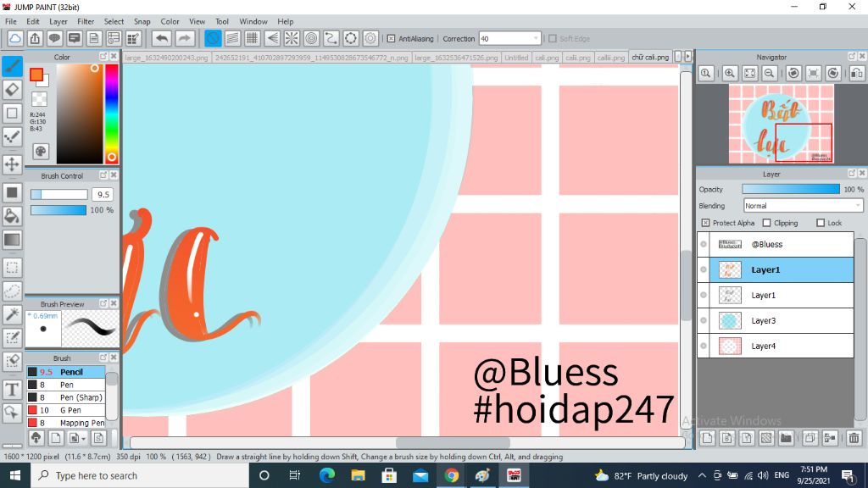Click the orange foreground color swatch
This screenshot has width=868, height=488.
pyautogui.click(x=36, y=75)
